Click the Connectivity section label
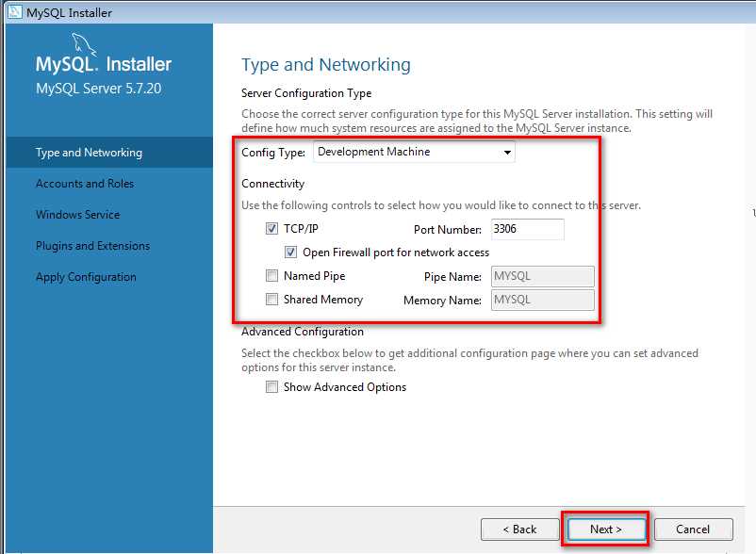Viewport: 756px width, 554px height. (272, 184)
